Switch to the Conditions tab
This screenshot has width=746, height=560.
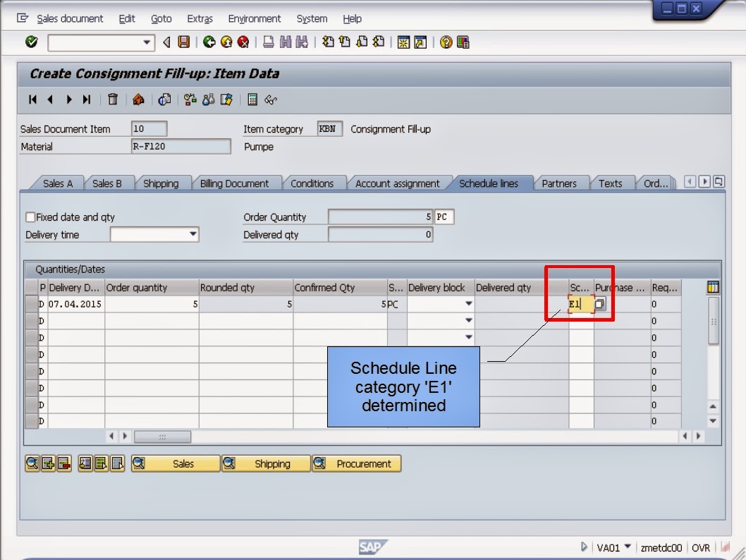click(x=313, y=183)
